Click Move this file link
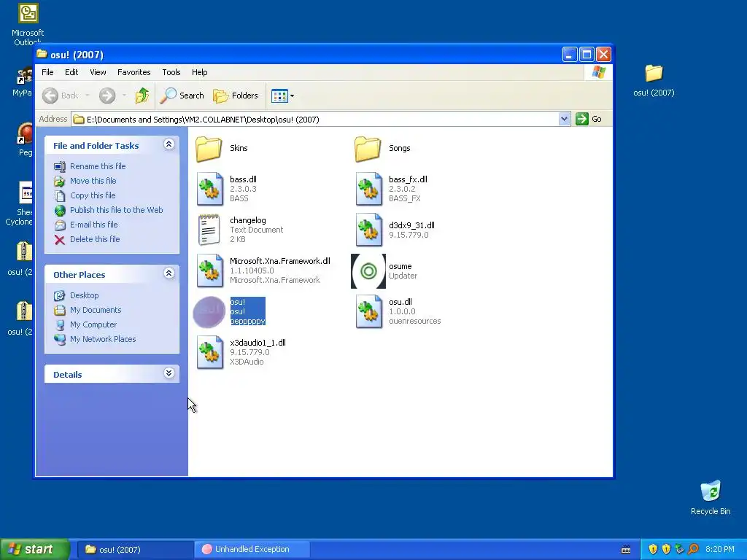This screenshot has width=747, height=560. tap(93, 181)
